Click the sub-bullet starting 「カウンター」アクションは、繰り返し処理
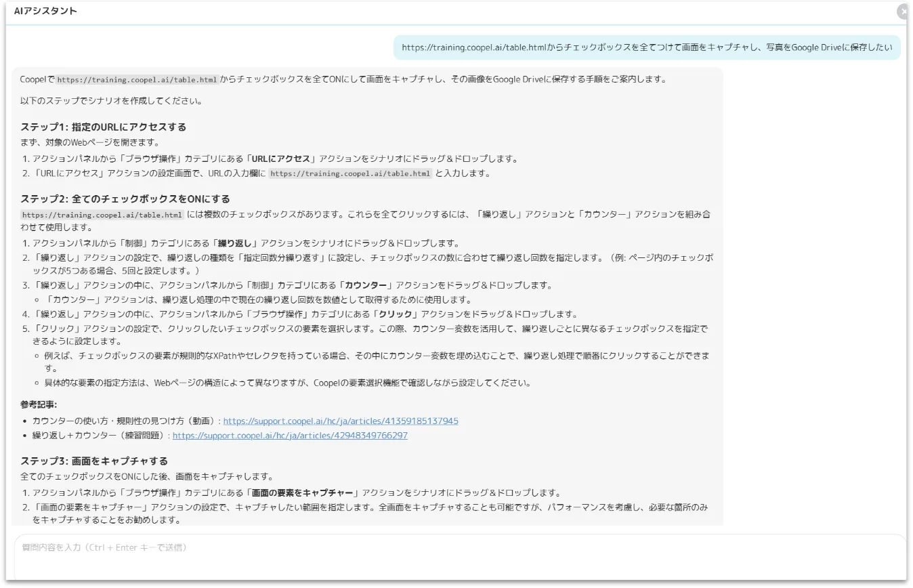This screenshot has width=913, height=588. point(258,300)
